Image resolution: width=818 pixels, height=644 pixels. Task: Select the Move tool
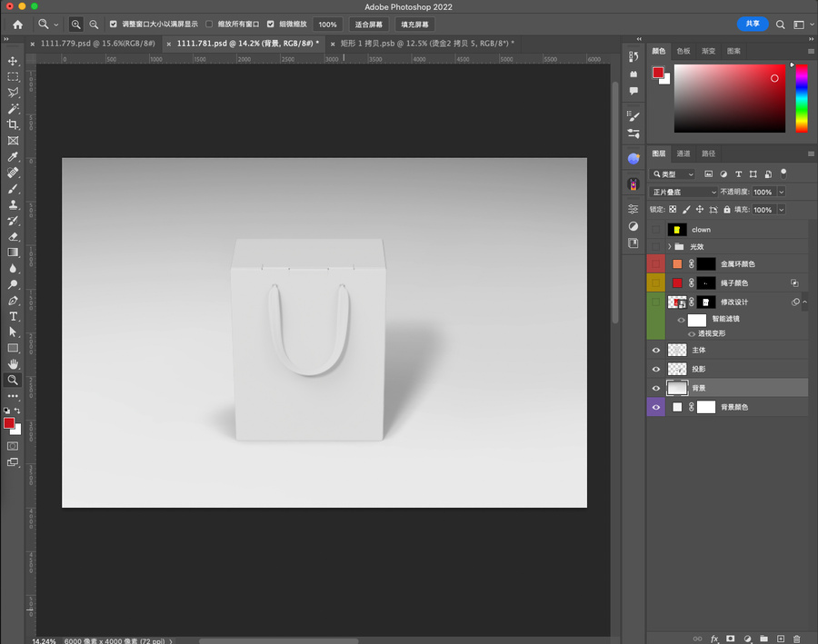[x=13, y=61]
